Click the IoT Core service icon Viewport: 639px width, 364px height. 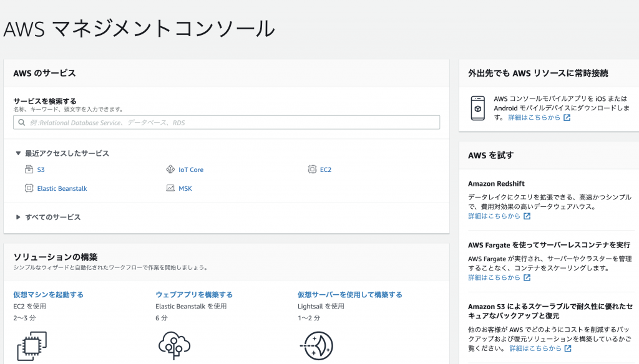click(x=170, y=170)
